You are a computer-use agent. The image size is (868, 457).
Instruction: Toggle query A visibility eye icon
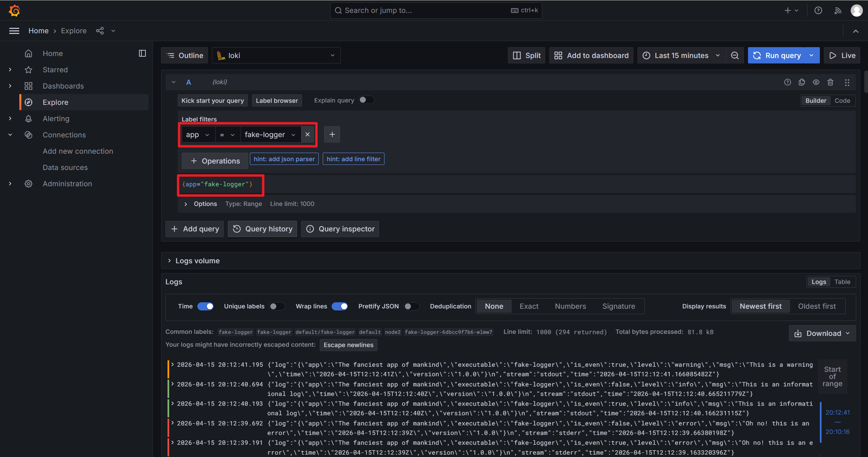[x=816, y=82]
